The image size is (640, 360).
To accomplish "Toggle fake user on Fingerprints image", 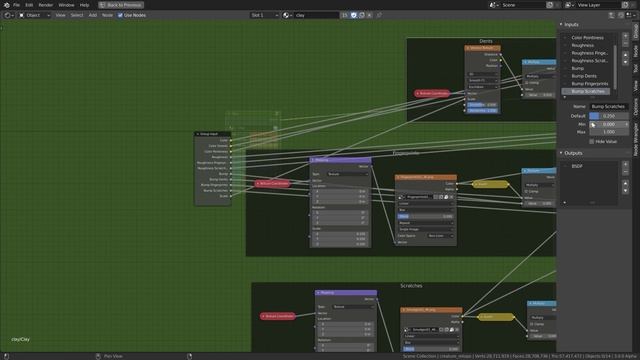I will coord(436,197).
